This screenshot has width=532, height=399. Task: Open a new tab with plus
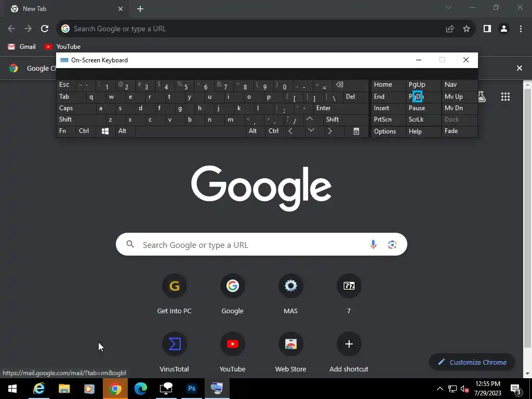pyautogui.click(x=140, y=9)
